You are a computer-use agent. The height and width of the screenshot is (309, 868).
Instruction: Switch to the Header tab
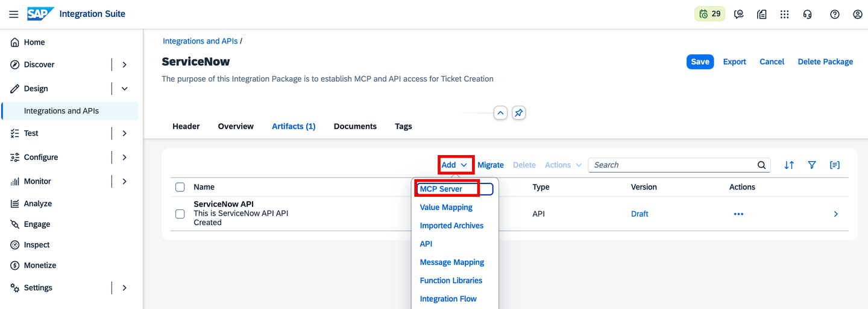186,126
